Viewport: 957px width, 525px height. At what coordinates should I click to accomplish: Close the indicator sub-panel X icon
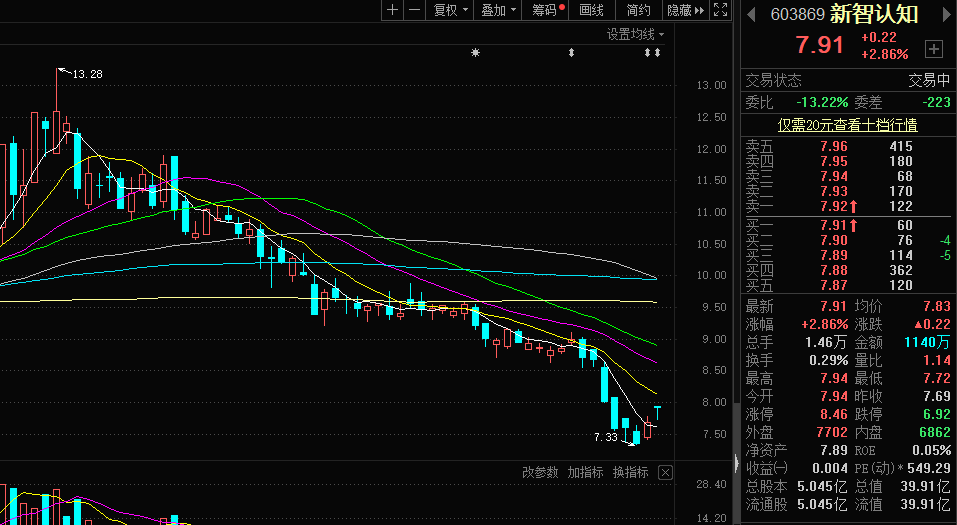pos(666,472)
